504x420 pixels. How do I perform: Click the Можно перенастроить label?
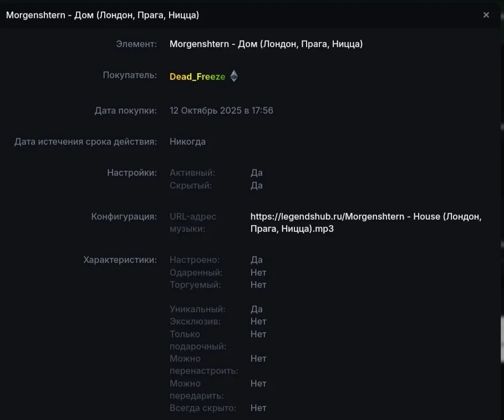[x=203, y=365]
